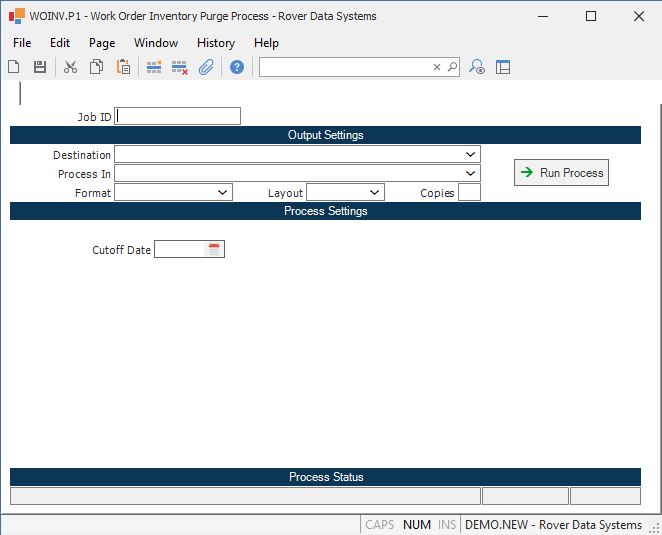Click the New record toolbar icon

tap(14, 67)
